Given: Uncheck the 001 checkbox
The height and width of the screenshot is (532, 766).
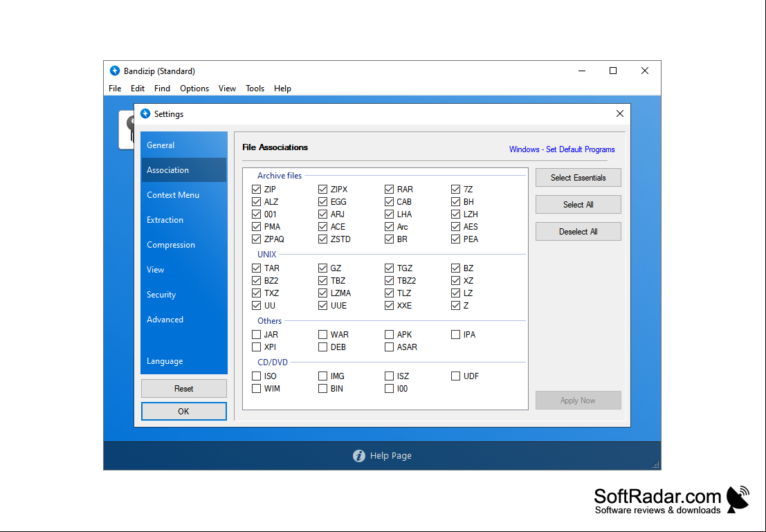Looking at the screenshot, I should click(257, 214).
